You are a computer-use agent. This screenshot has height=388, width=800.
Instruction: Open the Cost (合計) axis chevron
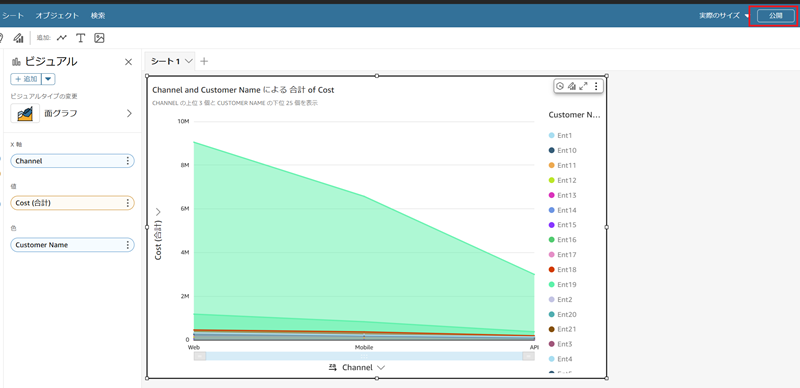(158, 211)
